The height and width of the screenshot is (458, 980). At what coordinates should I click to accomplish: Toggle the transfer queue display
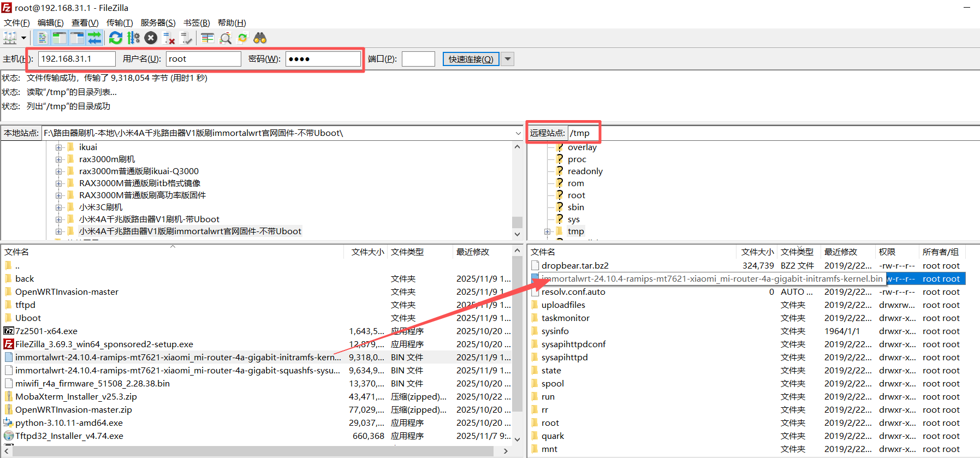point(94,38)
